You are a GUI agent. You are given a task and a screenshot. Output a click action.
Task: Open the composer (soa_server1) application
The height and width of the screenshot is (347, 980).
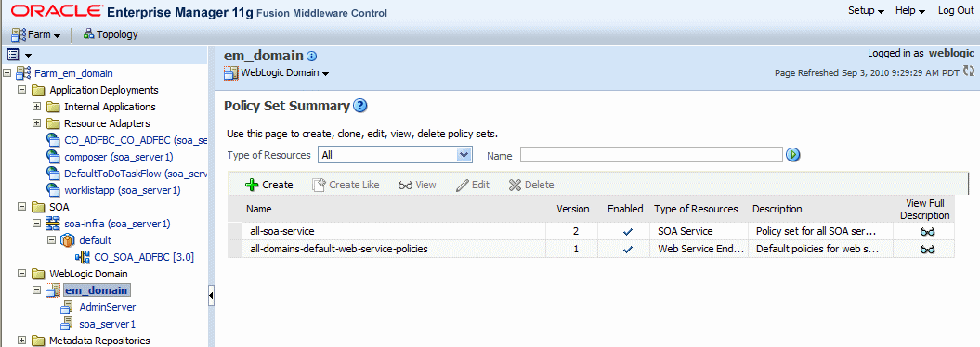(x=118, y=157)
